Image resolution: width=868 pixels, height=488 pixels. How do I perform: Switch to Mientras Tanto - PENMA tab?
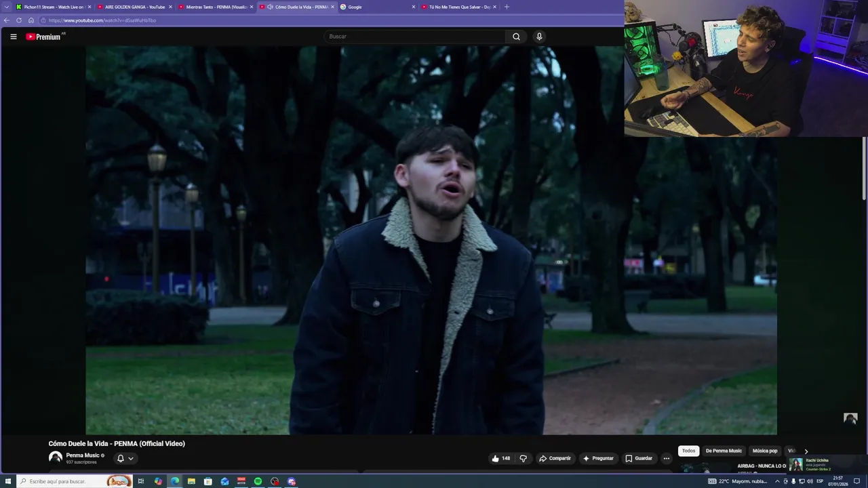coord(216,7)
